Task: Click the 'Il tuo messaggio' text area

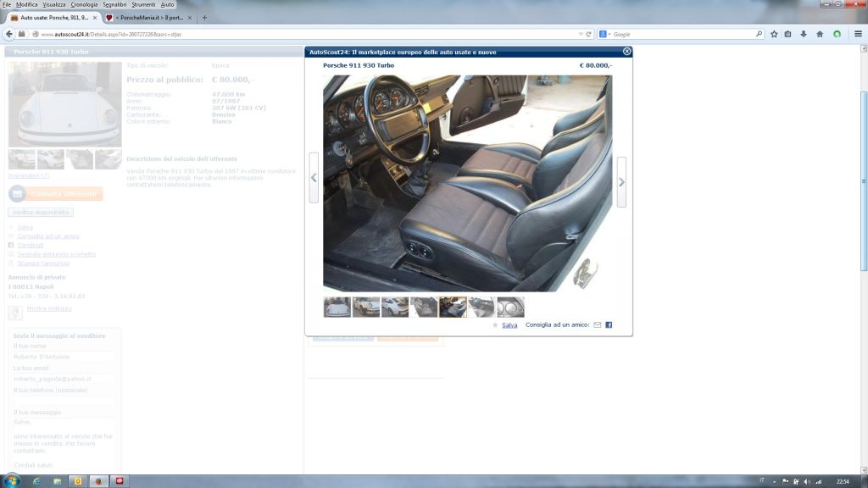Action: point(64,444)
